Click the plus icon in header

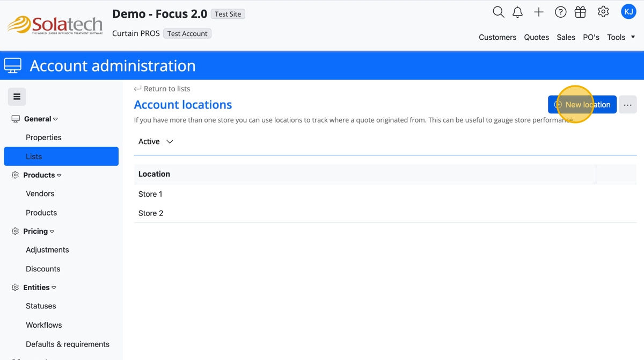(539, 12)
